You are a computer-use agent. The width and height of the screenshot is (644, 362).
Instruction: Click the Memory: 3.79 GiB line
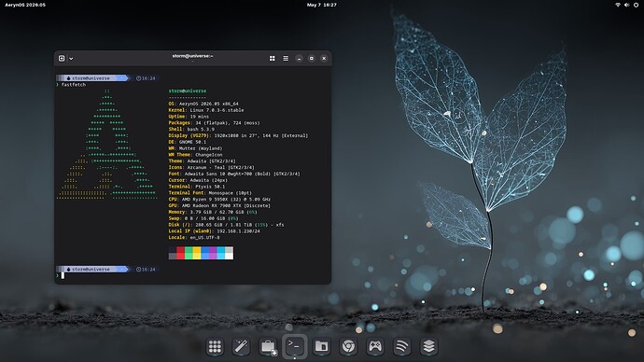pos(213,212)
